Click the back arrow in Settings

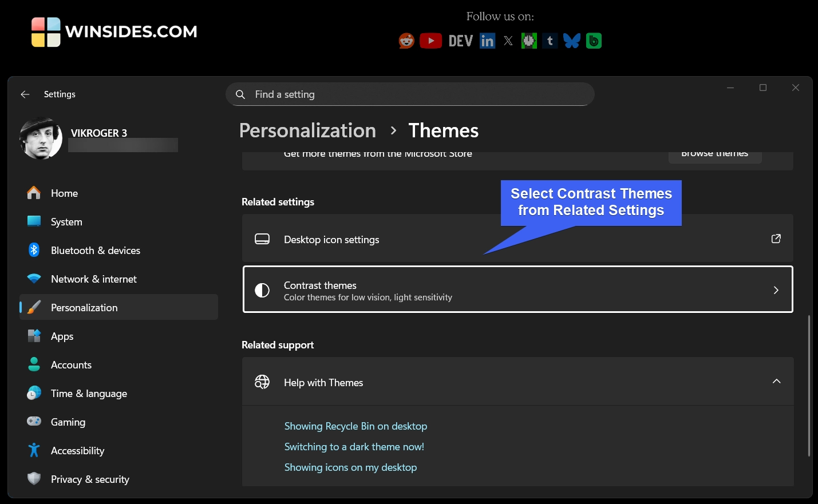pos(25,94)
